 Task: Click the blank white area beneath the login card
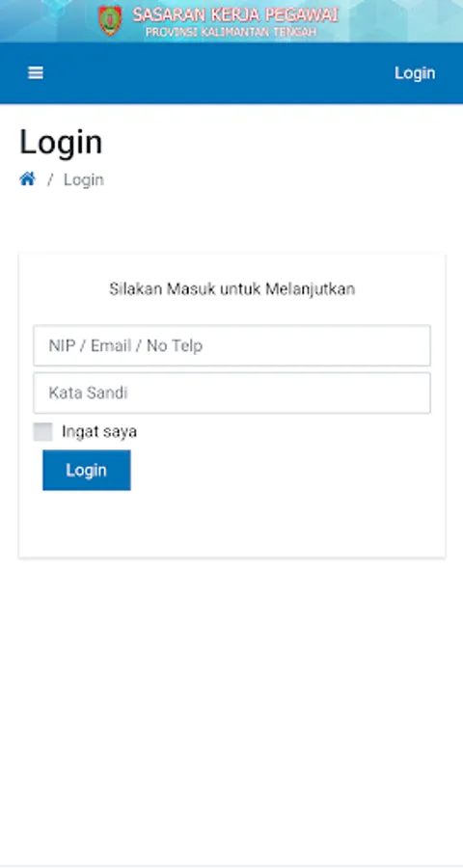pos(231,709)
